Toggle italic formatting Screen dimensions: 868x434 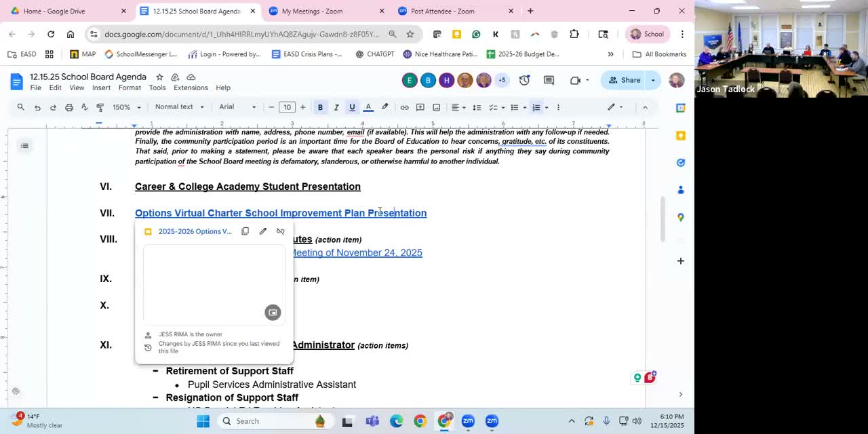point(336,107)
